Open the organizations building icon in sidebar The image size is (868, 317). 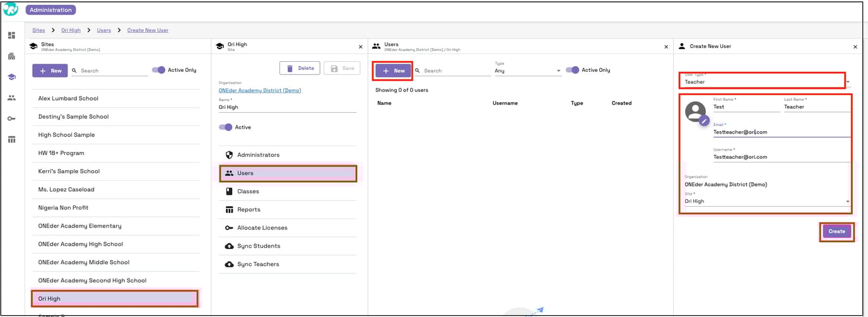[11, 57]
